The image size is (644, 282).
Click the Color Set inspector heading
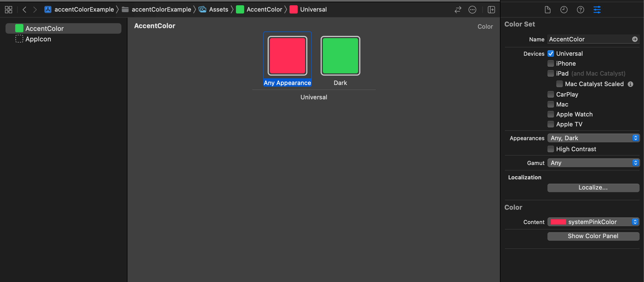520,24
